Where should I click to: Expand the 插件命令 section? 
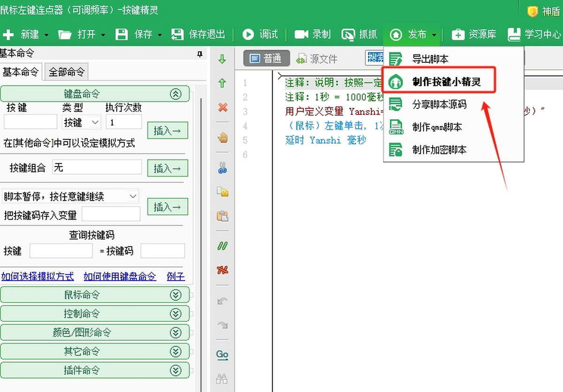(x=175, y=370)
